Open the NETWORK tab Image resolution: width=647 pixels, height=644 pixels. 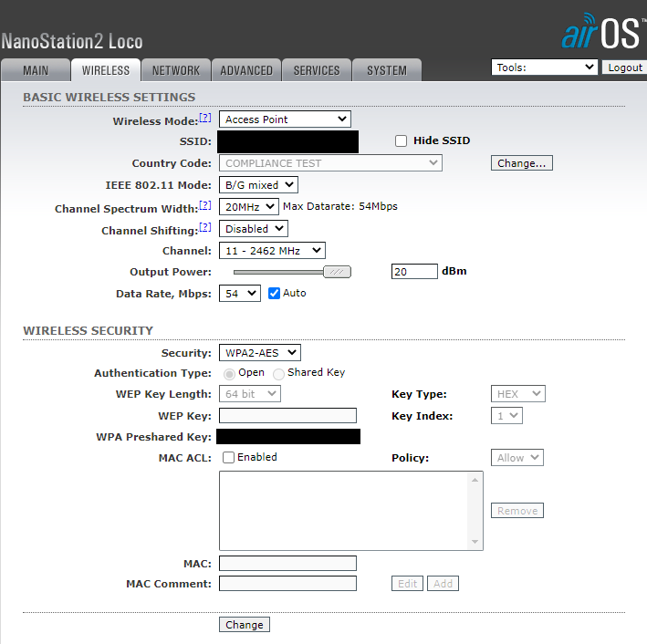point(176,70)
